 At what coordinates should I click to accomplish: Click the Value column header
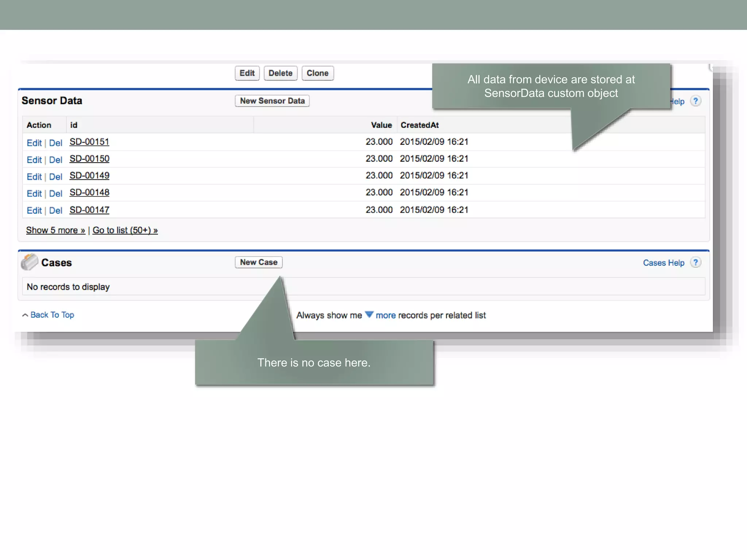[381, 125]
